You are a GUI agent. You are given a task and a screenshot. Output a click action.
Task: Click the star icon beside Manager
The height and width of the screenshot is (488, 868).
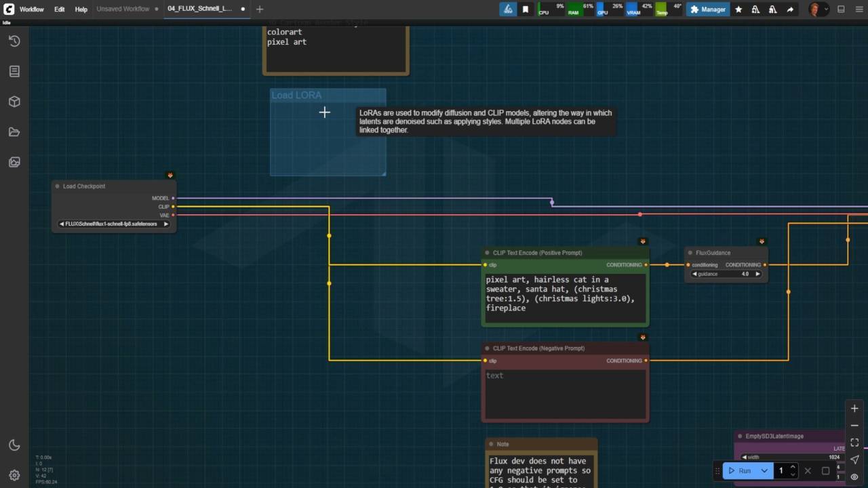(738, 9)
